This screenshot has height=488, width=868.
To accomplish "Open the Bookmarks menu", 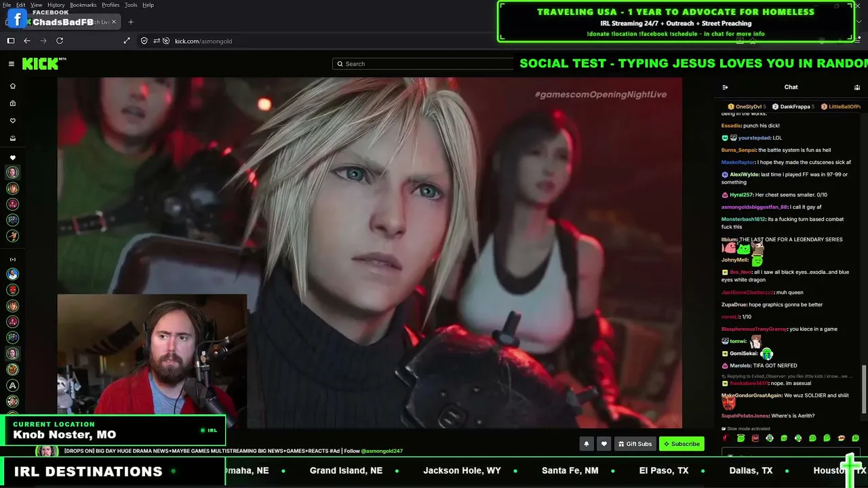I will pos(83,5).
